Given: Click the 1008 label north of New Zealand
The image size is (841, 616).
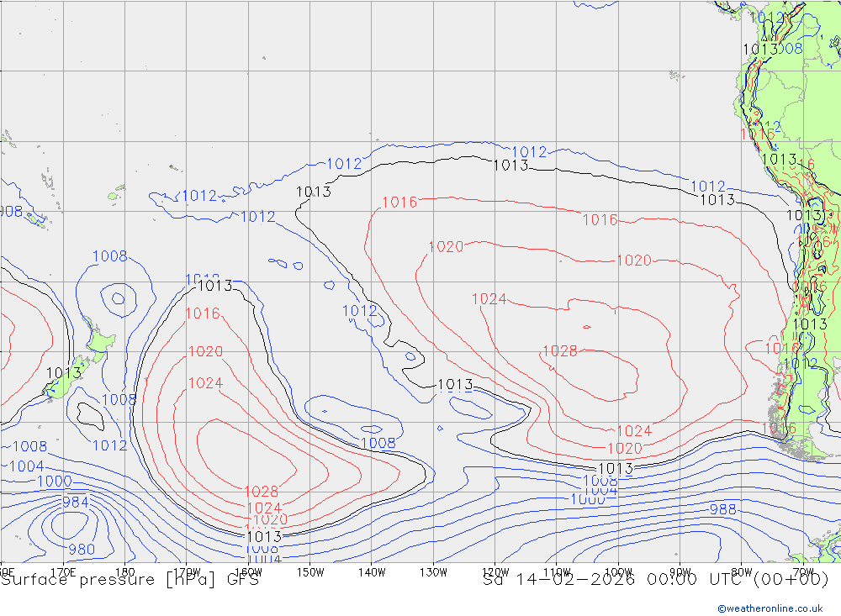Looking at the screenshot, I should click(x=110, y=256).
